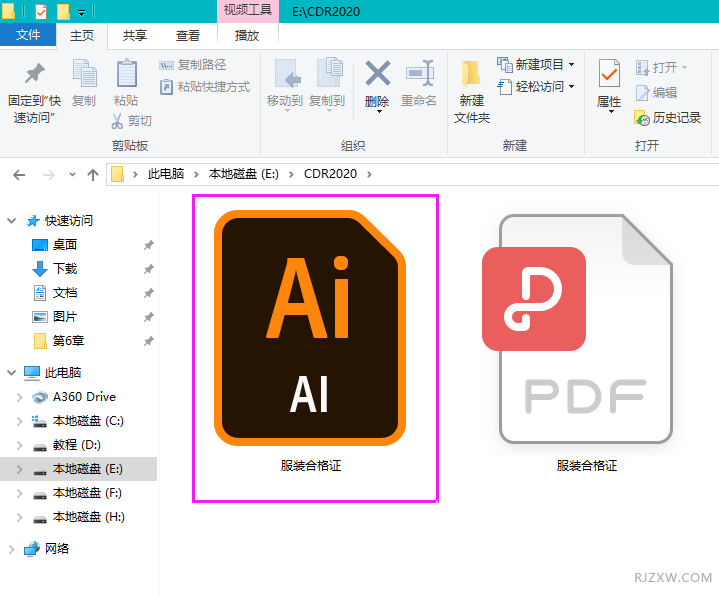Image resolution: width=719 pixels, height=595 pixels.
Task: Click Paste Shortcut (粘贴快捷方式)
Action: 205,87
